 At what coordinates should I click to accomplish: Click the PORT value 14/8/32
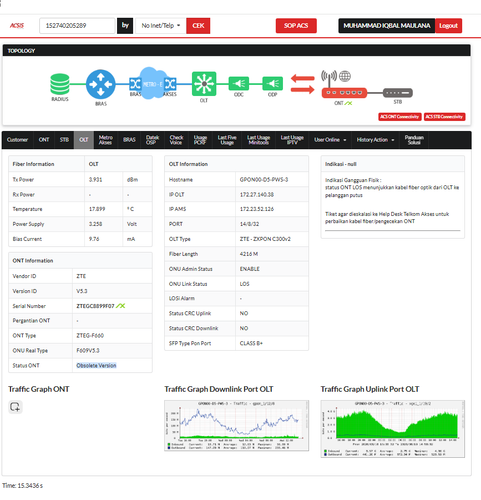pyautogui.click(x=249, y=224)
